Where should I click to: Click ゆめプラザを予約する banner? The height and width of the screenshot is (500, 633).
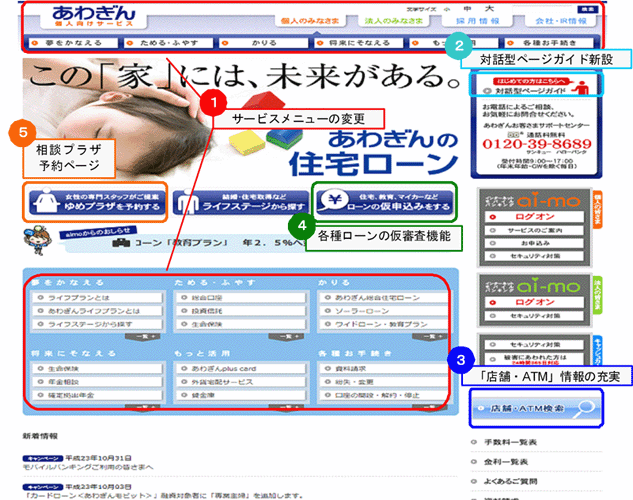tap(97, 201)
